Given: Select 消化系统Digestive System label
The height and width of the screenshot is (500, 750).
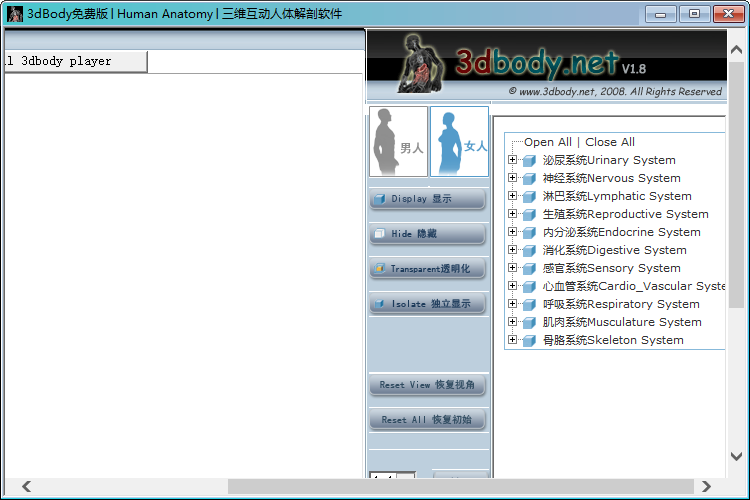Looking at the screenshot, I should click(614, 250).
